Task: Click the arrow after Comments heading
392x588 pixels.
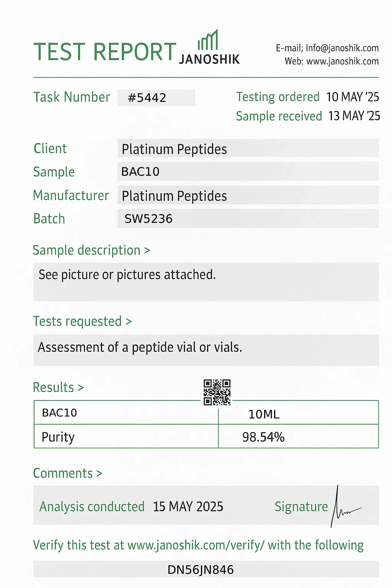Action: pos(99,474)
